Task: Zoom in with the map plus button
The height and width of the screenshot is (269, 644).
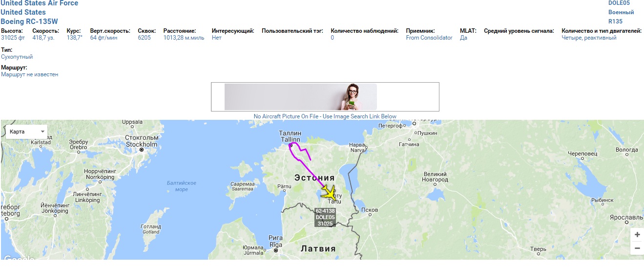Action: coord(637,235)
